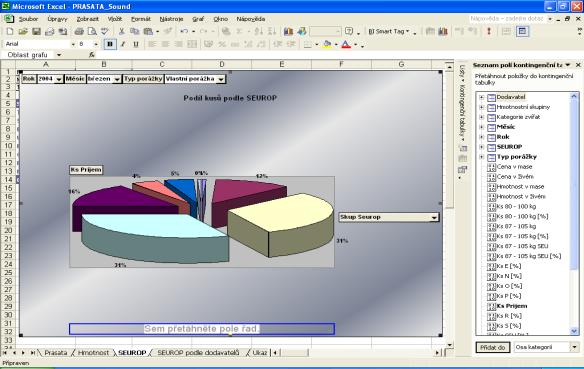Toggle Italic formatting button
Viewport: 584px width, 369px height.
pos(123,44)
